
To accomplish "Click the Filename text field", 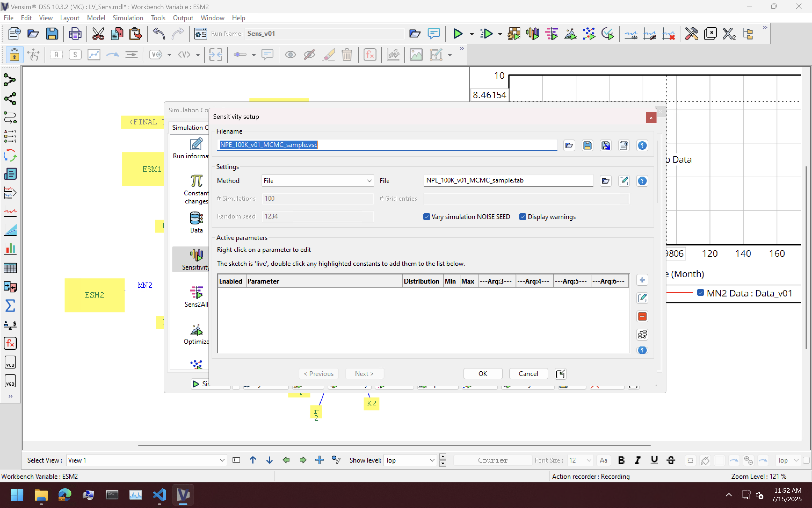I will (x=387, y=145).
